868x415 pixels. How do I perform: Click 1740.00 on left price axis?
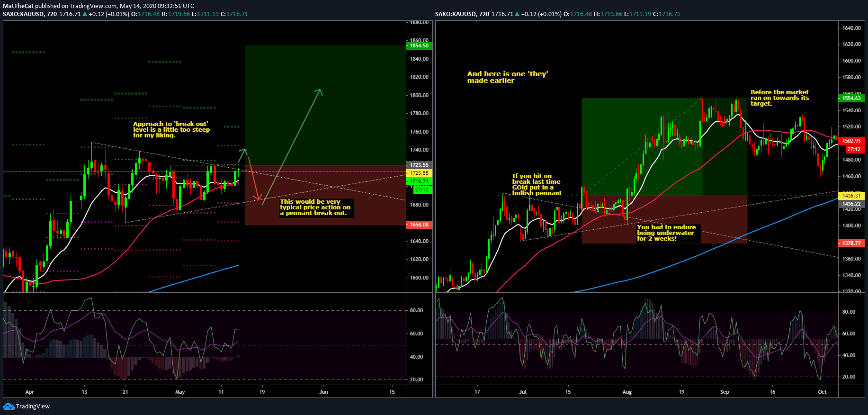[x=419, y=150]
